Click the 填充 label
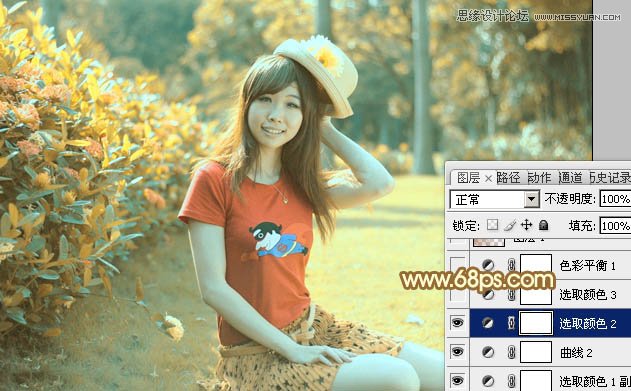 point(582,226)
